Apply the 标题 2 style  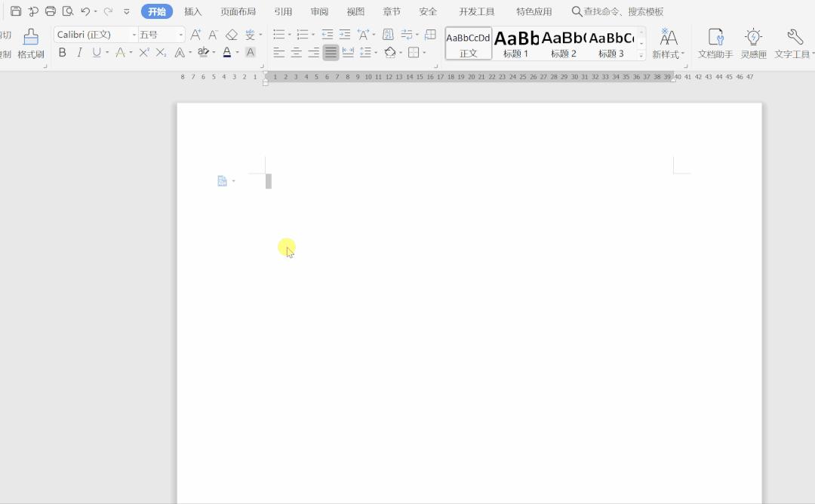[x=564, y=44]
